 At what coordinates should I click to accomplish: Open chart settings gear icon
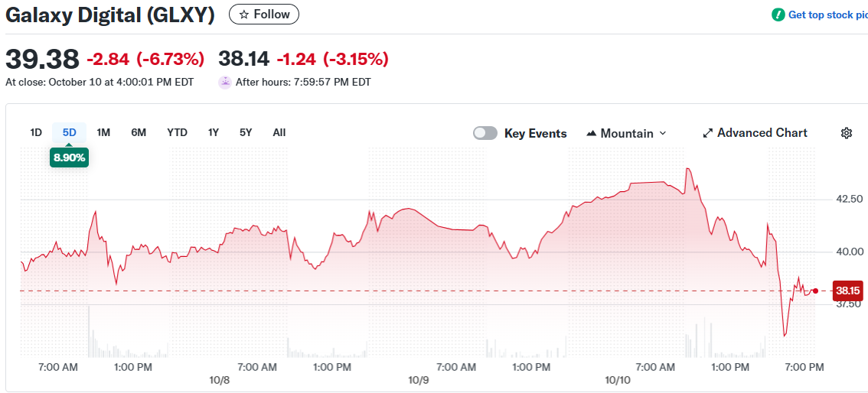pos(846,133)
